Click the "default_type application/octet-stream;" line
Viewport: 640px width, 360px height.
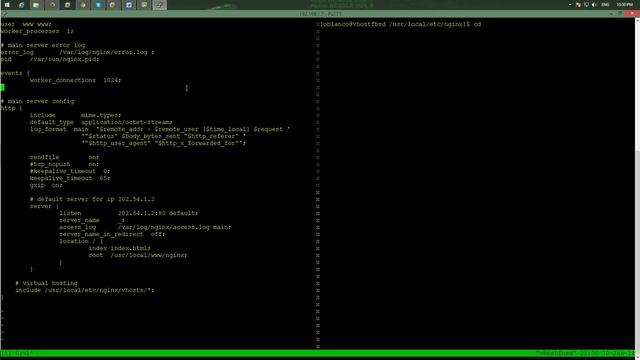click(101, 122)
